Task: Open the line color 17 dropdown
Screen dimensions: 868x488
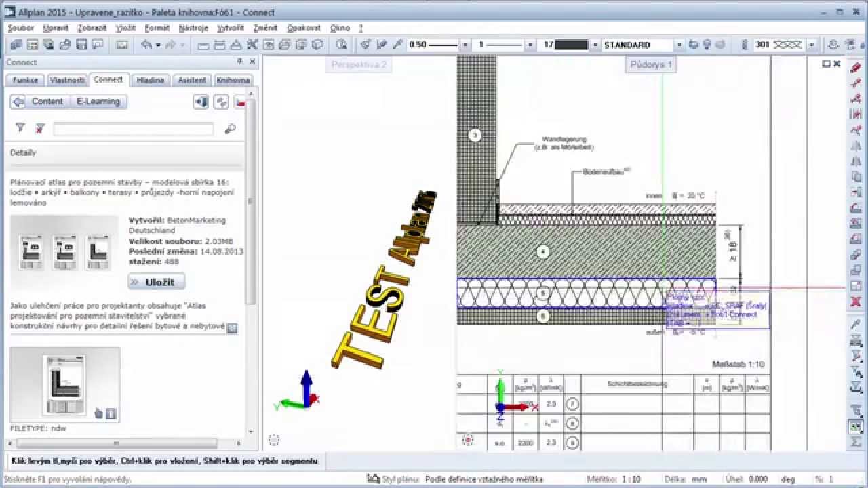Action: 595,45
